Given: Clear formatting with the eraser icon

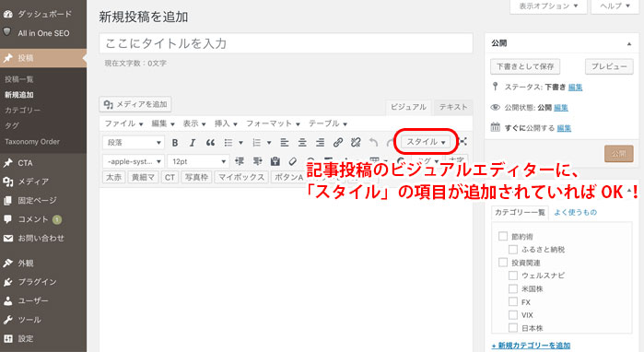Looking at the screenshot, I should (293, 161).
